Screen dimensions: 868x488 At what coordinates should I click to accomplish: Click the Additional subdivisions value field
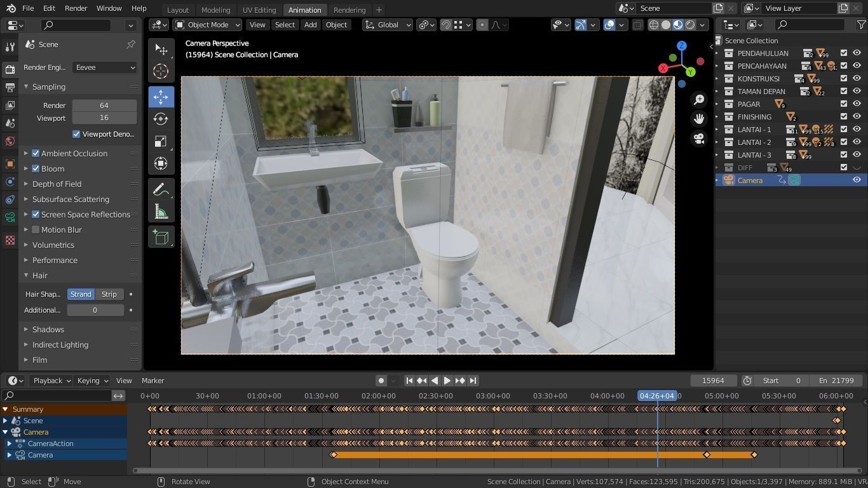[95, 310]
